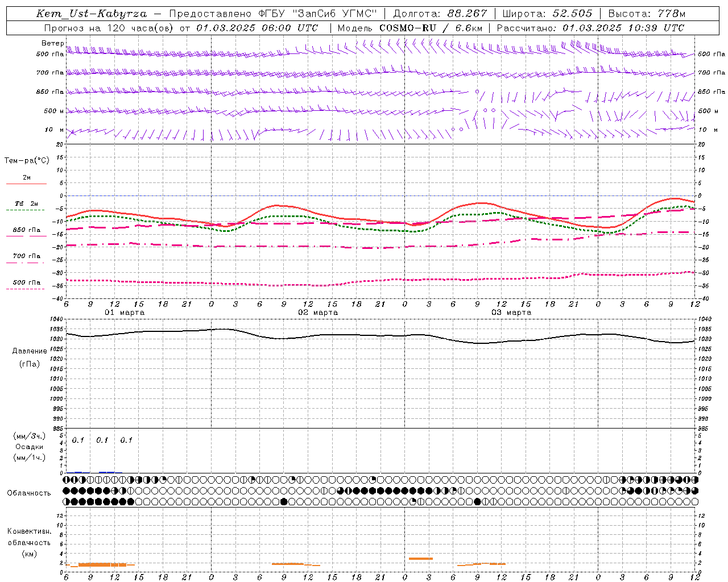Click the "Тем-ра(°C)" temperature panel label
The image size is (728, 582).
coord(27,160)
